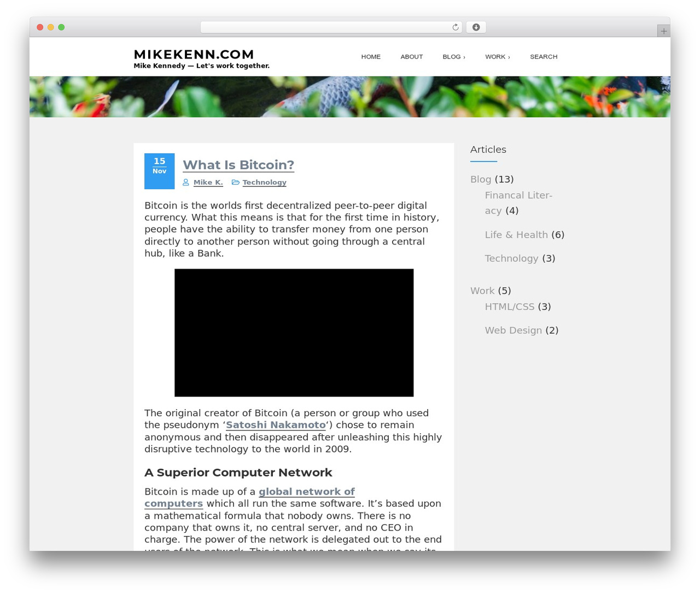Open the Financal Literacy sidebar category
The width and height of the screenshot is (700, 593).
[518, 203]
